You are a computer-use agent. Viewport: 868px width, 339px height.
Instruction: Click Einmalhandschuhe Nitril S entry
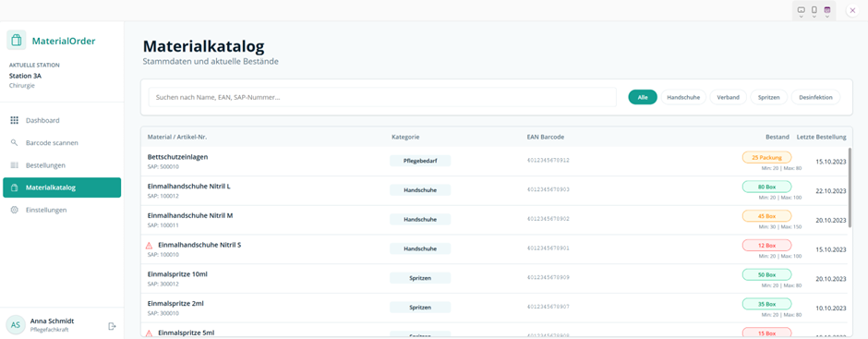click(199, 245)
